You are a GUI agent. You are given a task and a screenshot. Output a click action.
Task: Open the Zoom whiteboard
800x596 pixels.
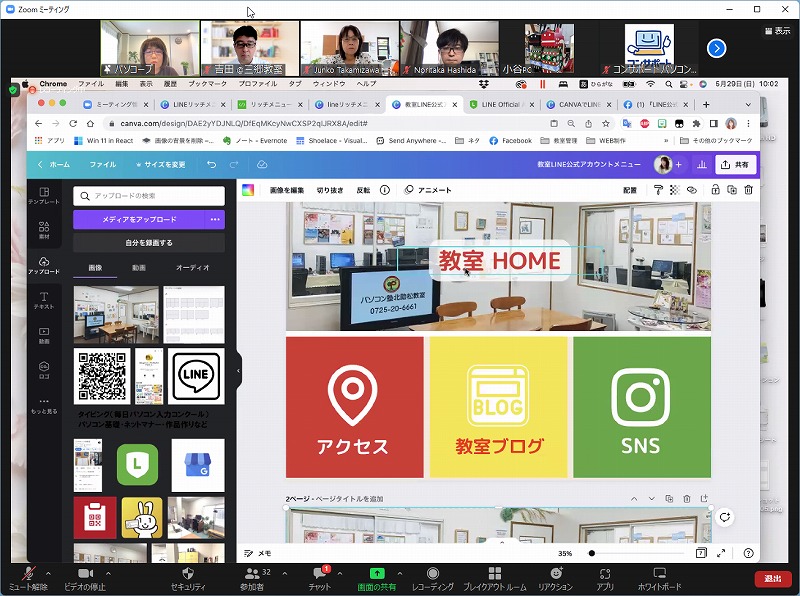pyautogui.click(x=659, y=573)
